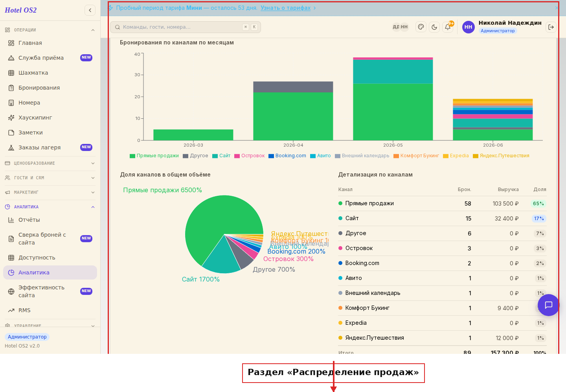Go to Шахматка
Viewport: 566px width, 392px height.
(x=50, y=73)
